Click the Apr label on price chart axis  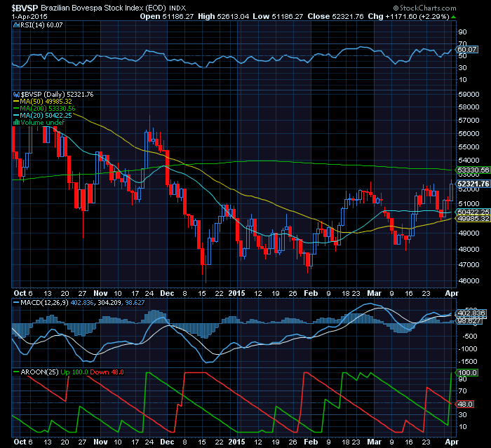coord(452,293)
